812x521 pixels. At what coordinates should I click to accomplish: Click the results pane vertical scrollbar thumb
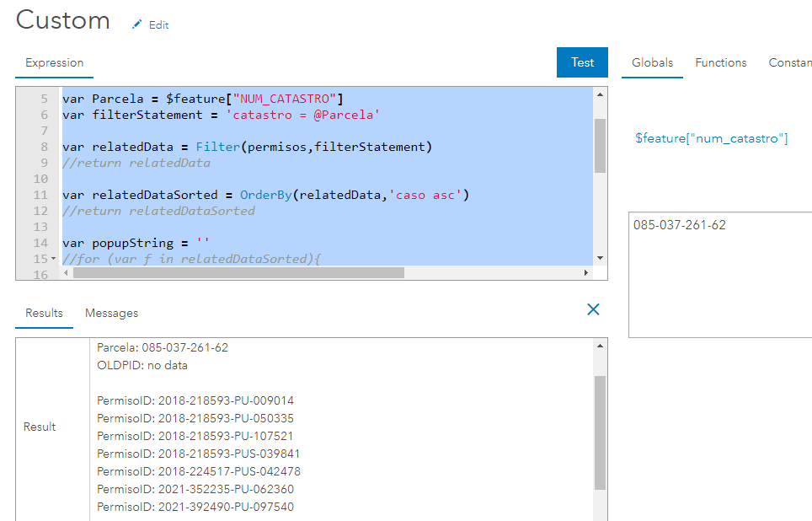[x=600, y=432]
